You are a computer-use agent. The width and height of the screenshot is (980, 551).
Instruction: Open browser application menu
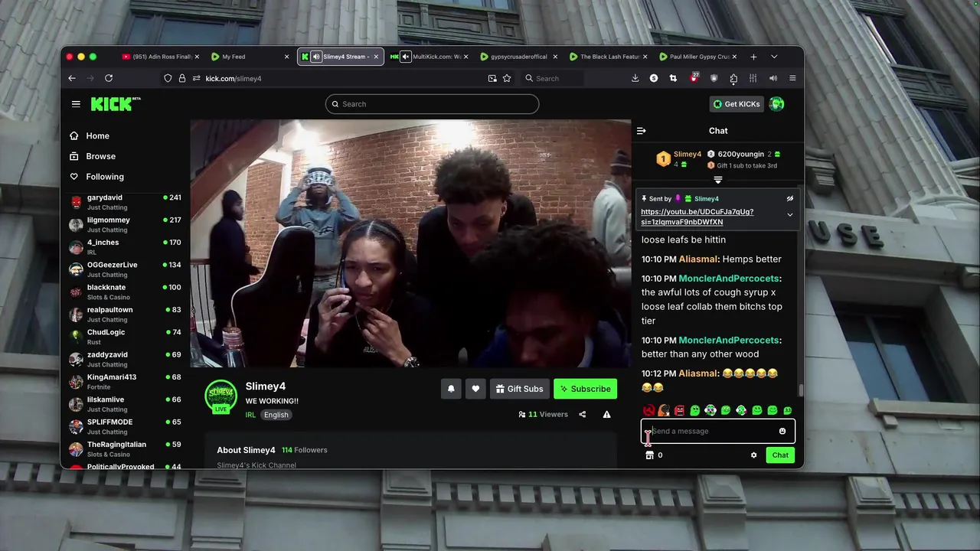pos(792,78)
